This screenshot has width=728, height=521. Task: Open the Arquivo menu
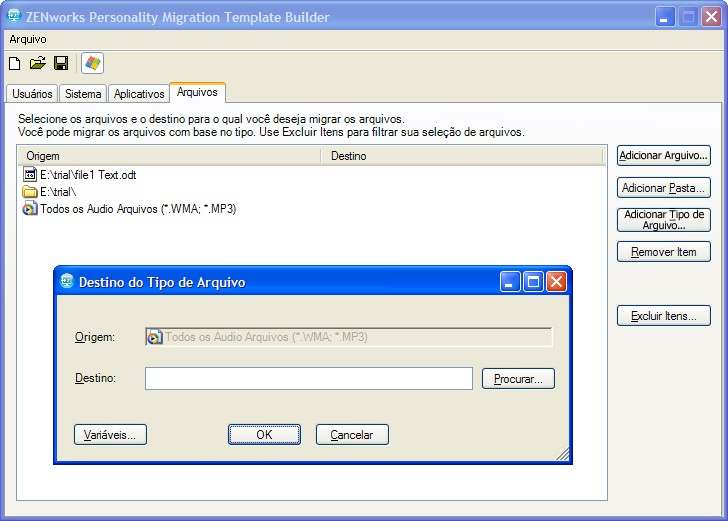28,39
